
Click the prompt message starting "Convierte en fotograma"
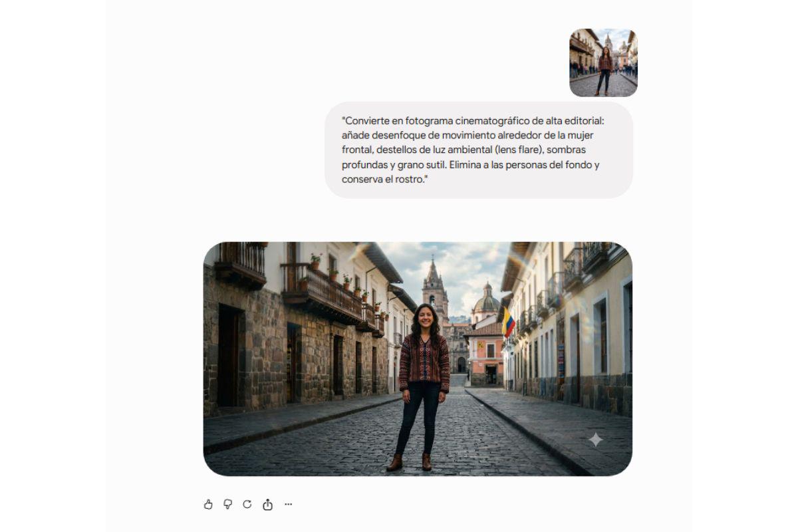[x=479, y=150]
